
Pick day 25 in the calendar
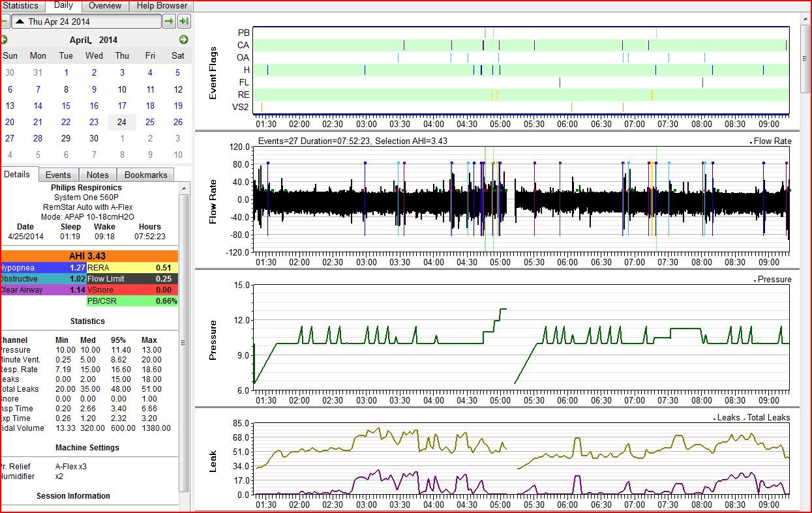coord(150,122)
